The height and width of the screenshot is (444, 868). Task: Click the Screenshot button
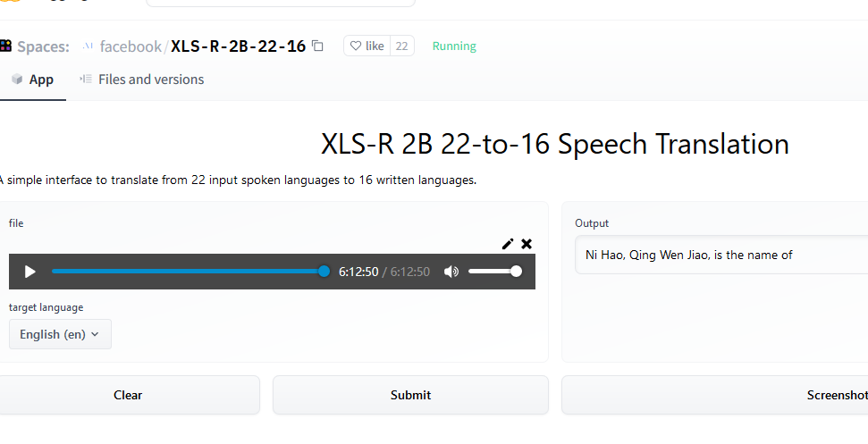pyautogui.click(x=836, y=395)
